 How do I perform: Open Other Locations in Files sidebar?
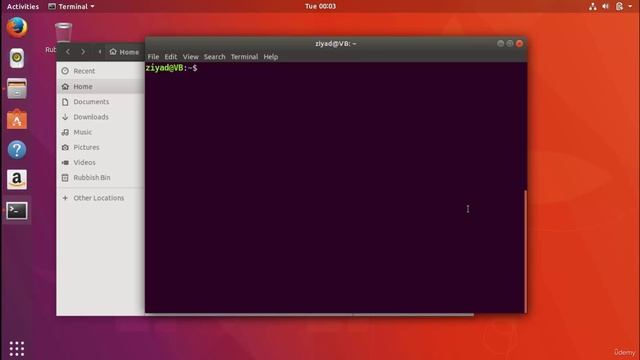point(100,198)
